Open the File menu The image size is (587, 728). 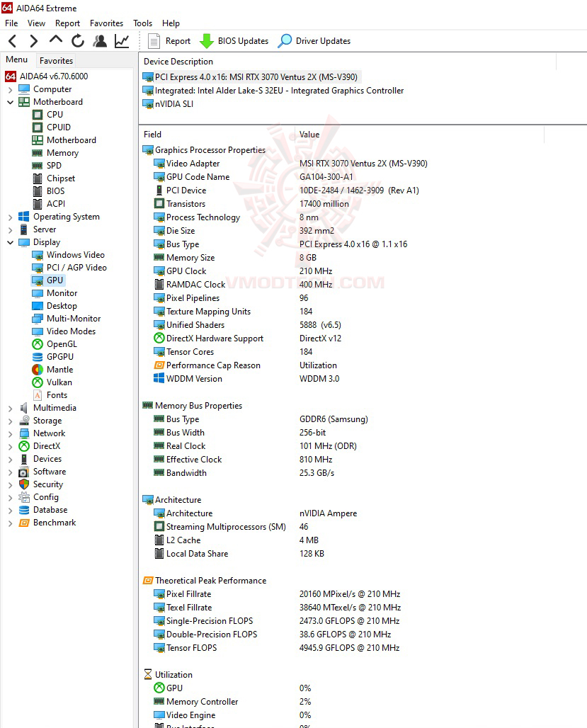click(11, 23)
